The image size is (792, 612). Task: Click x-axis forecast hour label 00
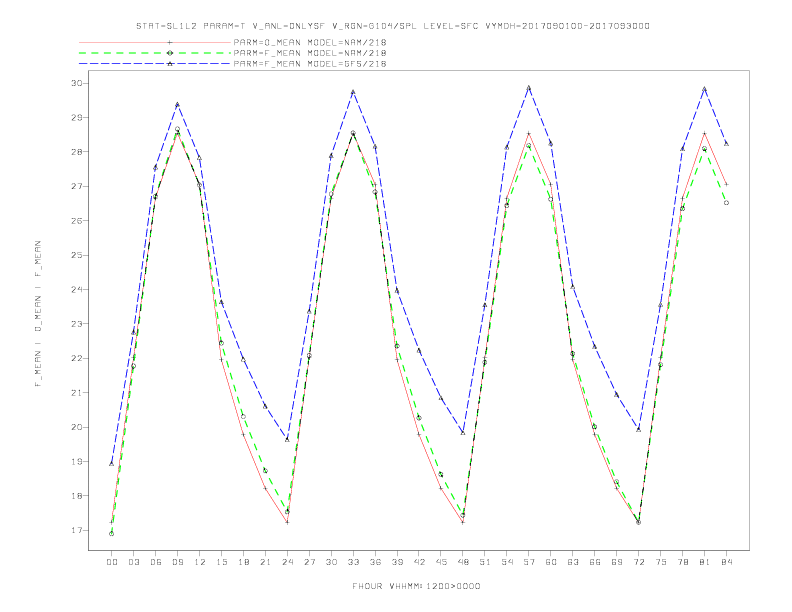click(112, 562)
